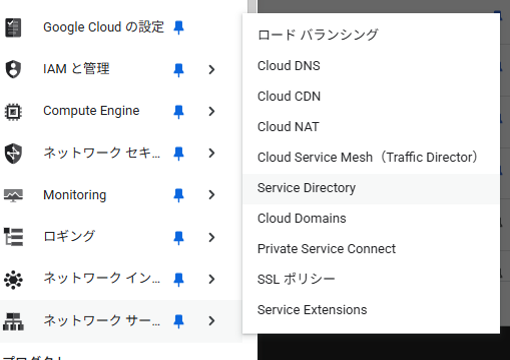Click the IAM と管理 shield icon
This screenshot has width=510, height=360.
[13, 69]
